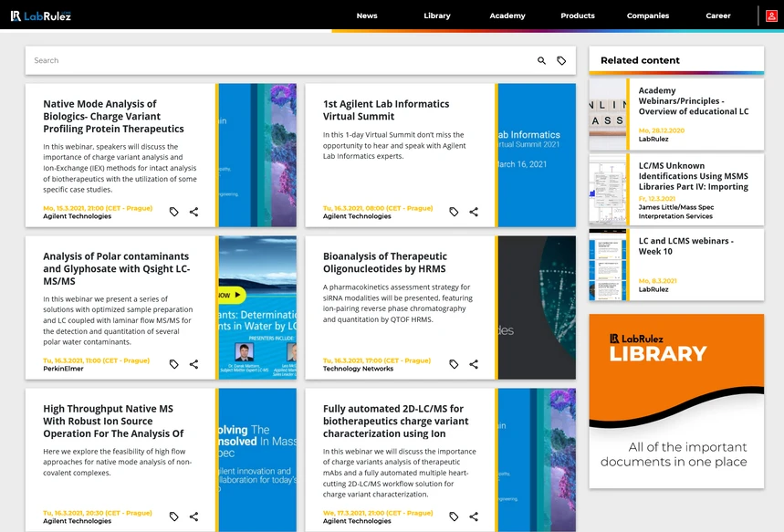Click Native Mode Analysis webinar thumbnail image
The width and height of the screenshot is (784, 532).
257,155
